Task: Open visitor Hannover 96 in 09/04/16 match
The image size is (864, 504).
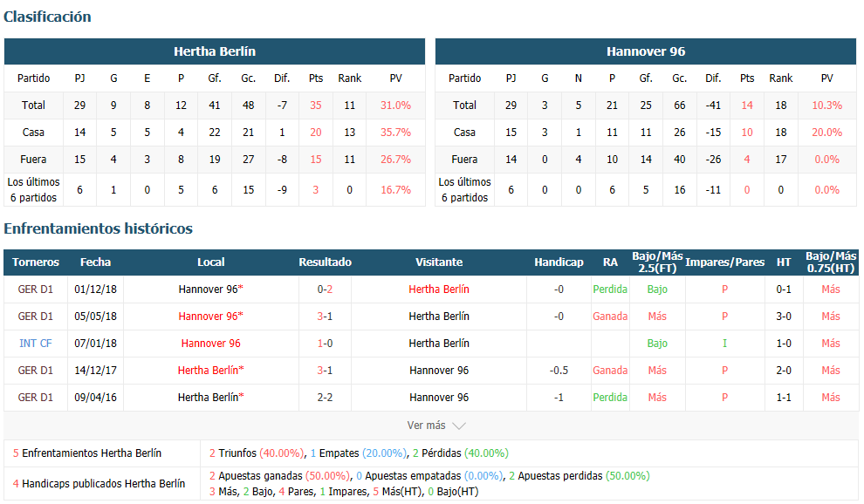Action: (x=439, y=397)
